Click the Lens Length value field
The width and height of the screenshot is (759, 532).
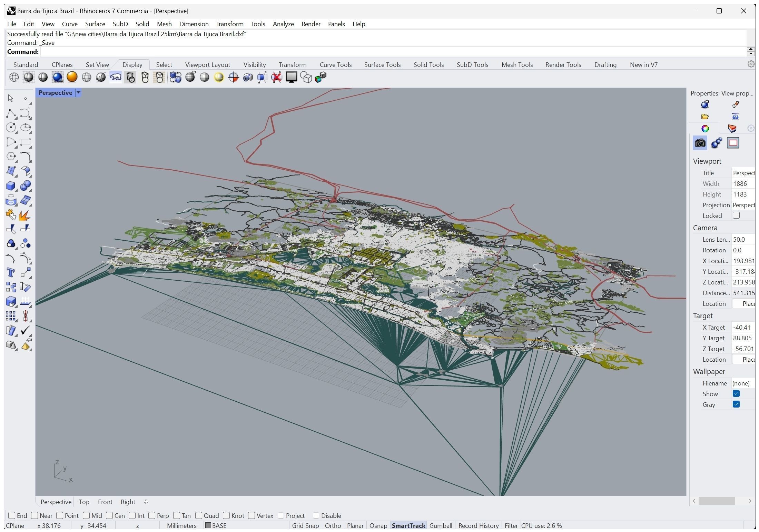click(x=743, y=239)
